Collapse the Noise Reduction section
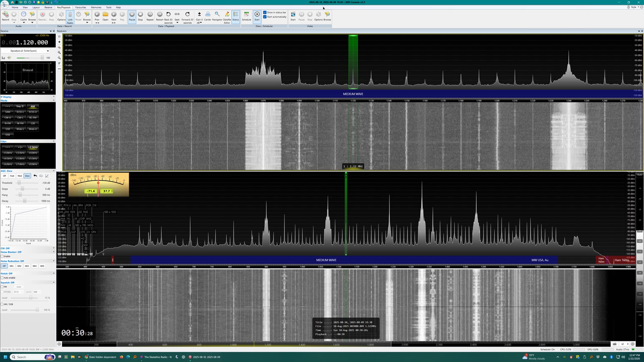Screen dimensions: 644x362 click(54, 261)
